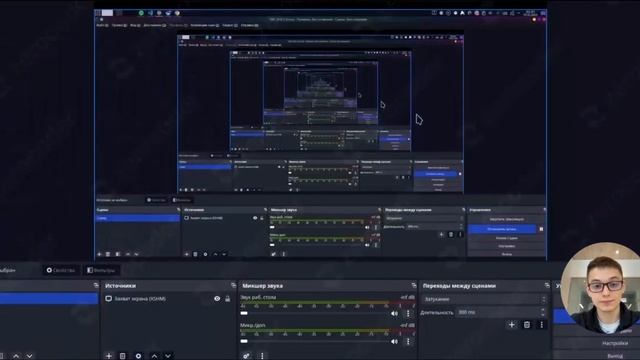Open Правка menu in the preview's menu bar
The image size is (640, 360).
119,25
